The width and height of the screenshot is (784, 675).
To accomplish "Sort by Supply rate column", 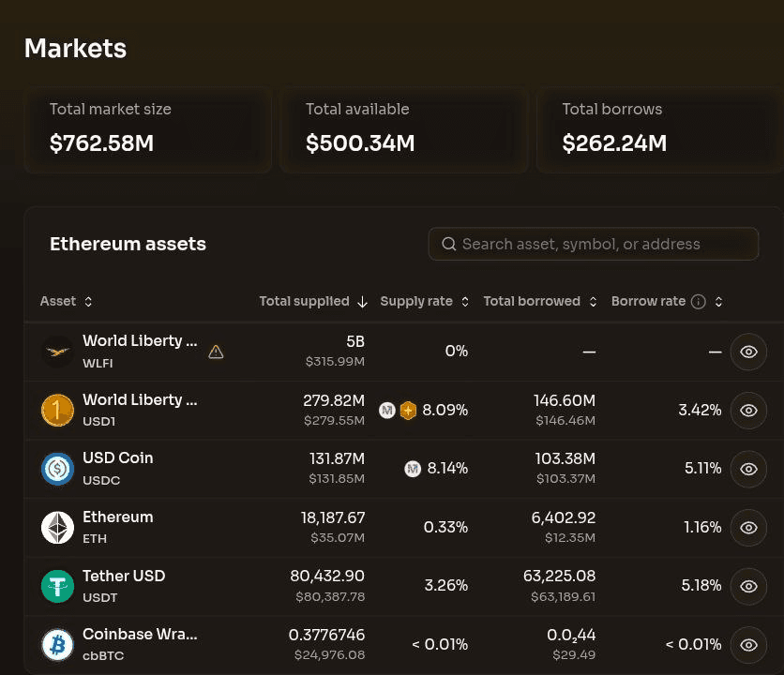I will [x=425, y=301].
